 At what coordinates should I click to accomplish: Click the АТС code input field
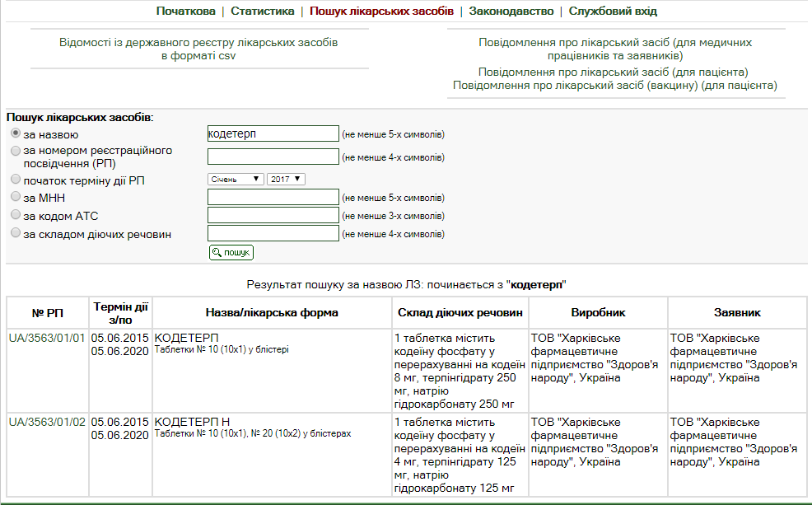click(273, 215)
